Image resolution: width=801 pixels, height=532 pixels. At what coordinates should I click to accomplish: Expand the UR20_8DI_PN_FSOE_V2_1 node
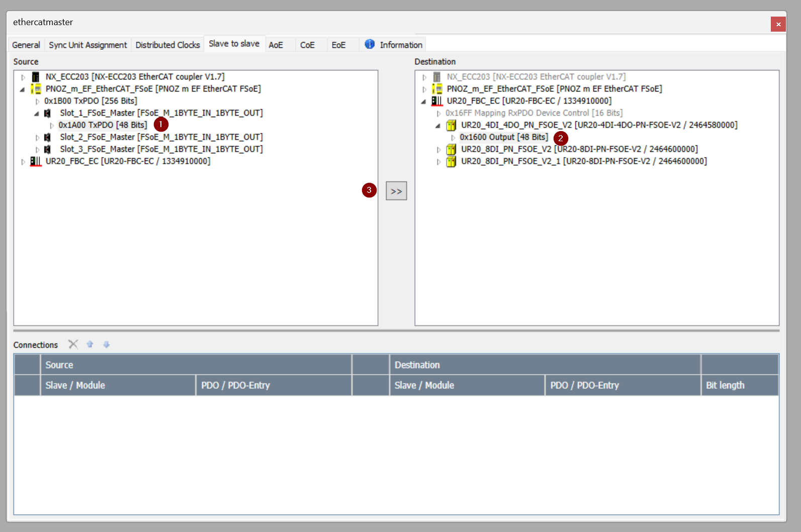pyautogui.click(x=438, y=162)
